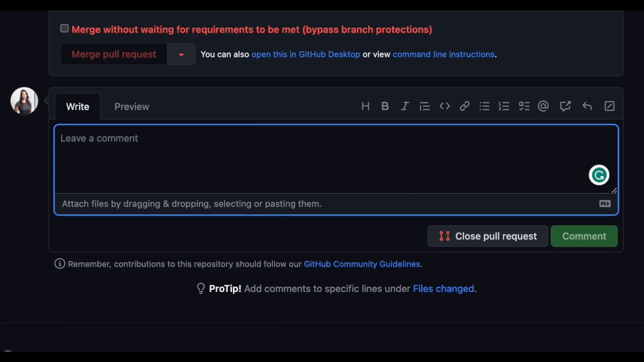Enable merge without waiting for requirements checkbox
Viewport: 644px width, 362px height.
coord(64,28)
